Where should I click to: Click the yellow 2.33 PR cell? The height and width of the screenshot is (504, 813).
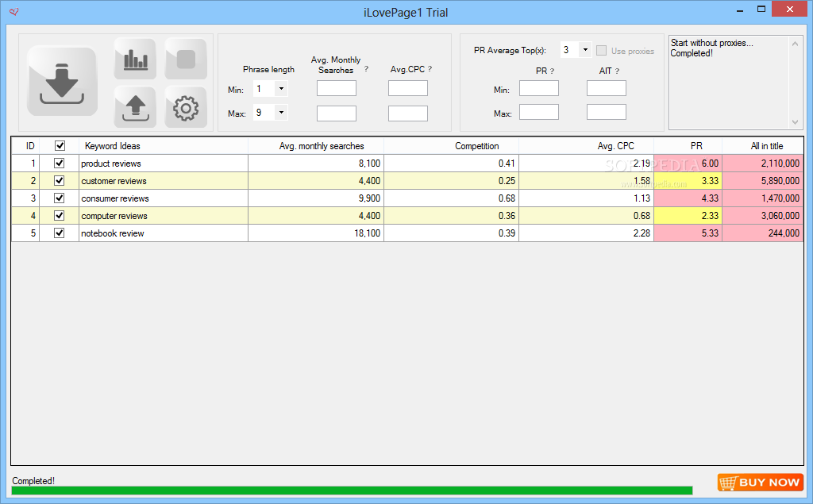[x=688, y=215]
